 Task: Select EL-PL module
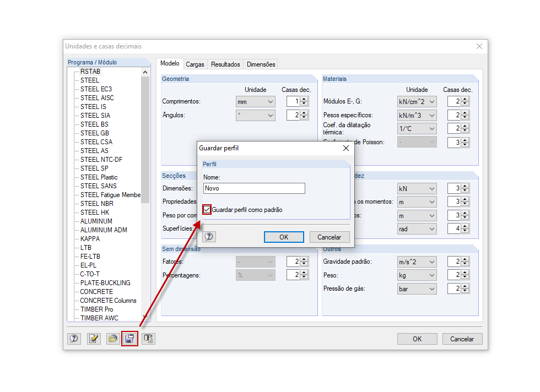click(x=88, y=265)
